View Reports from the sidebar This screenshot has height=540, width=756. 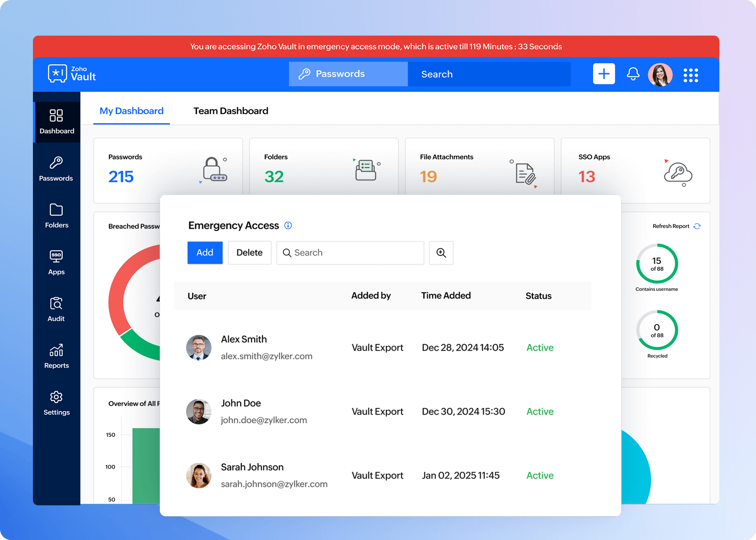[56, 356]
